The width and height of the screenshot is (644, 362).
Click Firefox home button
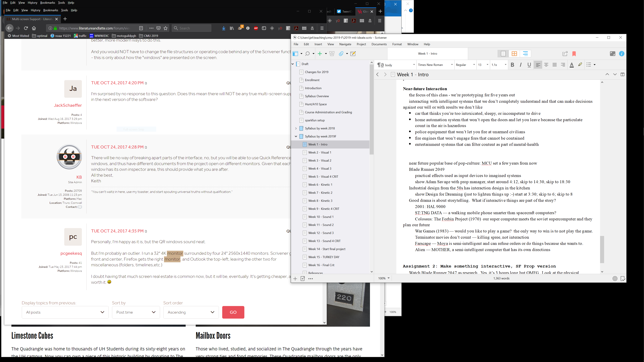(x=34, y=28)
